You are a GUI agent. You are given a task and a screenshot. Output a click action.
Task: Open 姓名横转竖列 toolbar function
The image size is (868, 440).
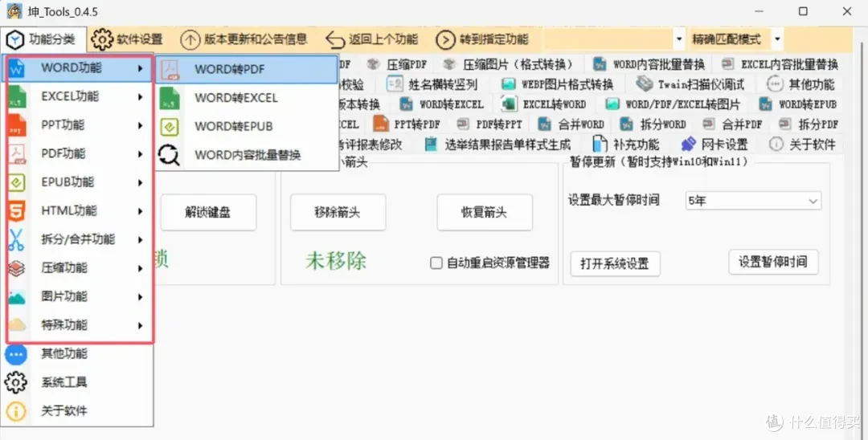(x=432, y=84)
